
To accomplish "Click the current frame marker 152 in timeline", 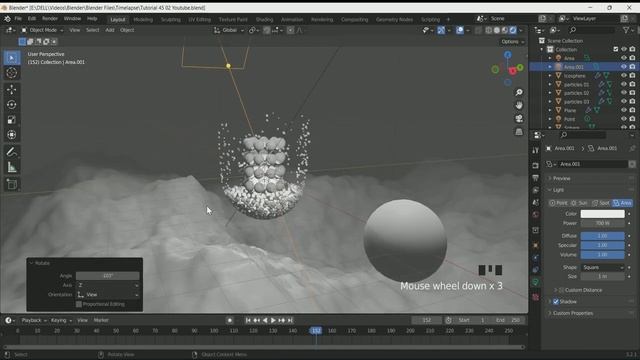I will (x=316, y=331).
